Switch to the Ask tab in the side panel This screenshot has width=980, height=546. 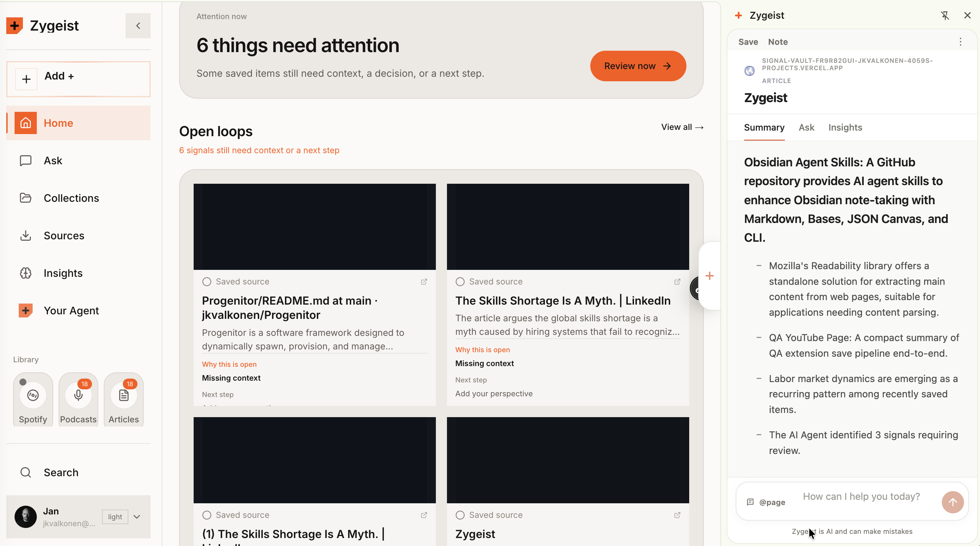(x=806, y=127)
